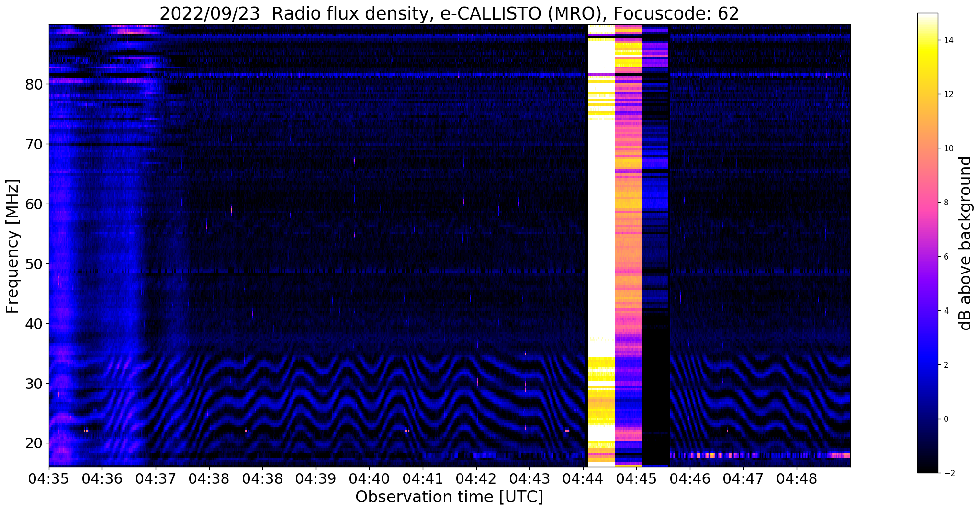This screenshot has width=980, height=511.
Task: Click the orange-pink burst column beside the white band
Action: (628, 246)
